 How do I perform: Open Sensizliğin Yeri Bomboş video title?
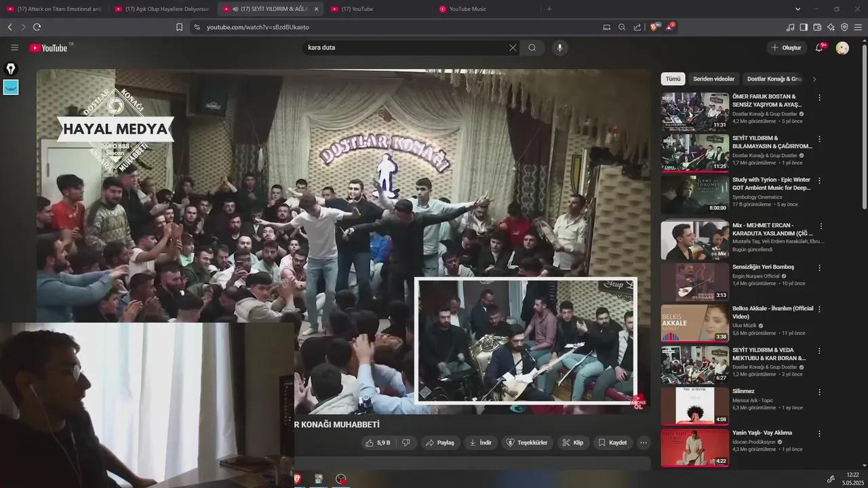(x=763, y=267)
